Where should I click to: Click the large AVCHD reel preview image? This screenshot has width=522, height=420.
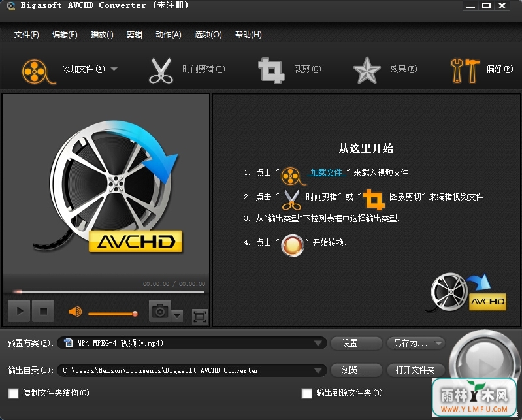108,186
